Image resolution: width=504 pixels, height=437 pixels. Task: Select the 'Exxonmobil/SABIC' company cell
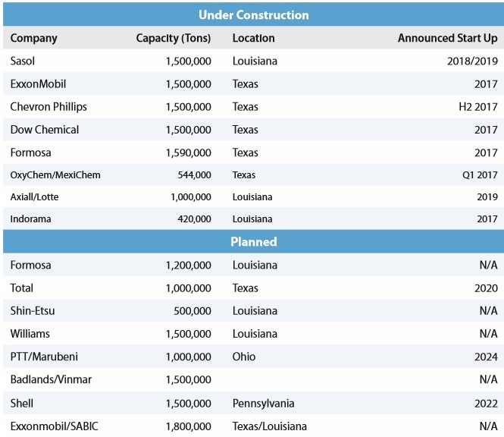(54, 426)
